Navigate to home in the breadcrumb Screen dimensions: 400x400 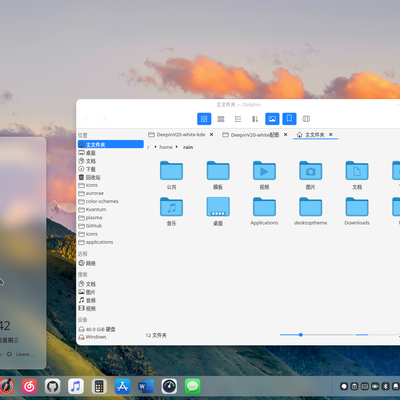pyautogui.click(x=166, y=147)
